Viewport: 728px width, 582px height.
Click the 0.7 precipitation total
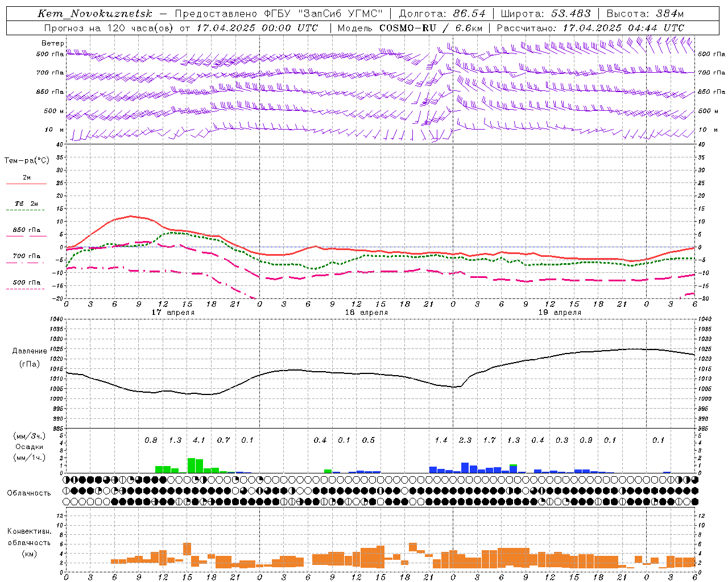coord(224,440)
